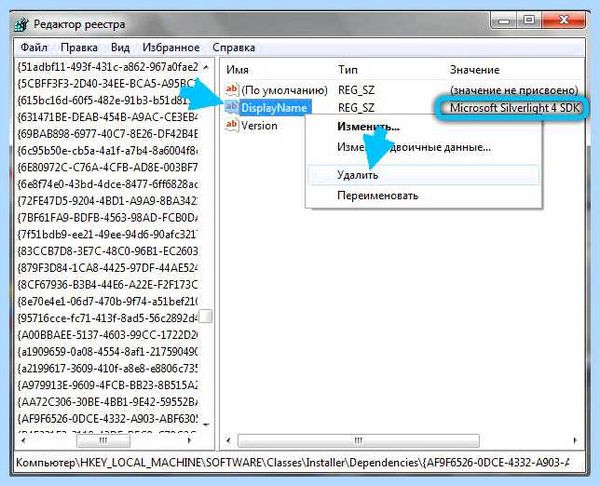Click the tree pane vertical scroll up arrow
The height and width of the screenshot is (486, 600).
point(206,67)
